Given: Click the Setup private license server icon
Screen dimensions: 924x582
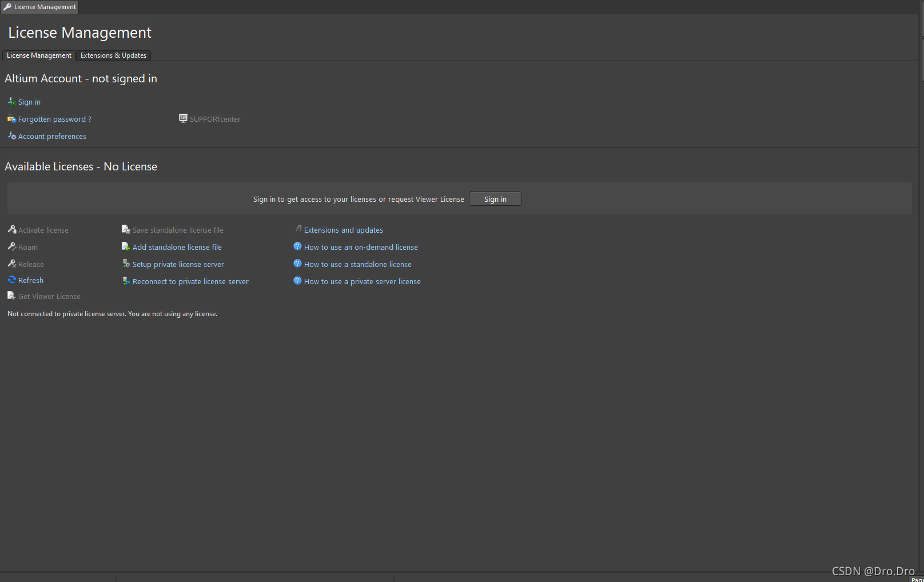Looking at the screenshot, I should pyautogui.click(x=126, y=264).
